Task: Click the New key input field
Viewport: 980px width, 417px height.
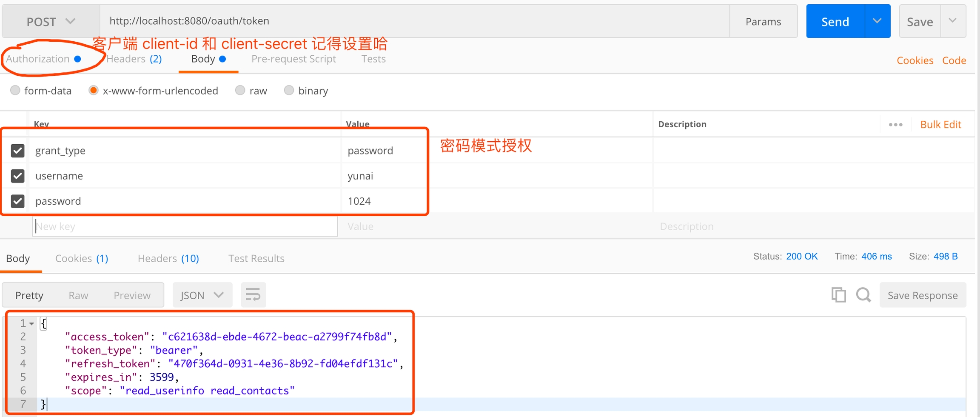Action: pyautogui.click(x=185, y=226)
